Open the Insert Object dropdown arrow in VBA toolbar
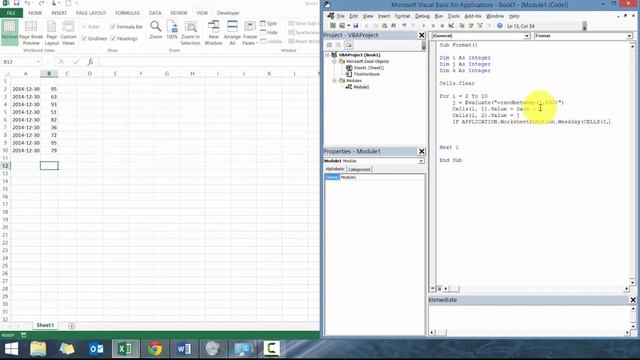This screenshot has height=360, width=640. pos(349,26)
